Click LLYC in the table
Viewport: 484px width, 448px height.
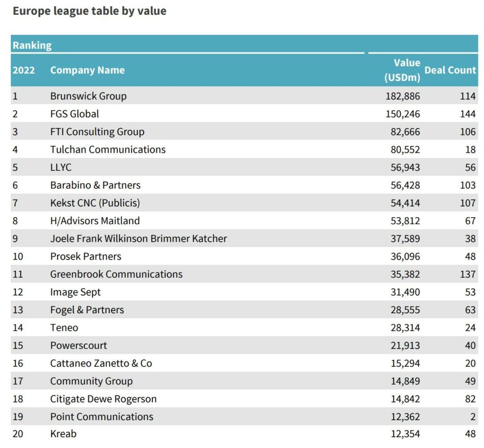tap(61, 167)
